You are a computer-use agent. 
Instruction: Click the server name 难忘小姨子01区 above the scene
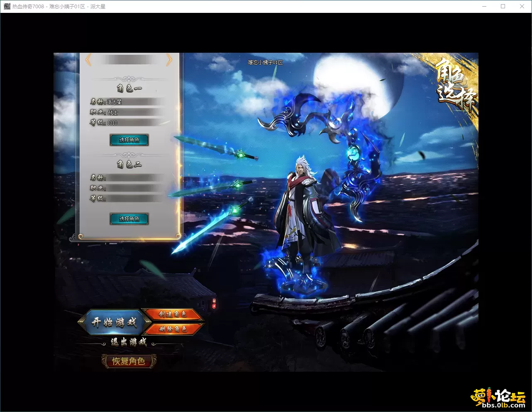coord(266,63)
